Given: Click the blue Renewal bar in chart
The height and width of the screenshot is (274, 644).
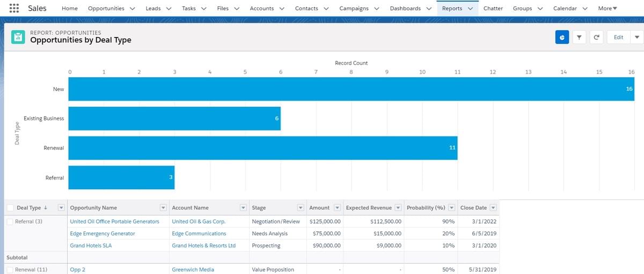Looking at the screenshot, I should (262, 148).
